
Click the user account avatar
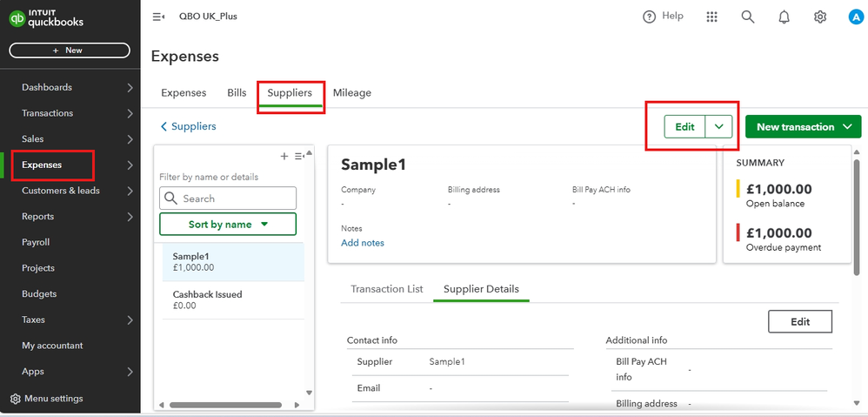tap(856, 17)
